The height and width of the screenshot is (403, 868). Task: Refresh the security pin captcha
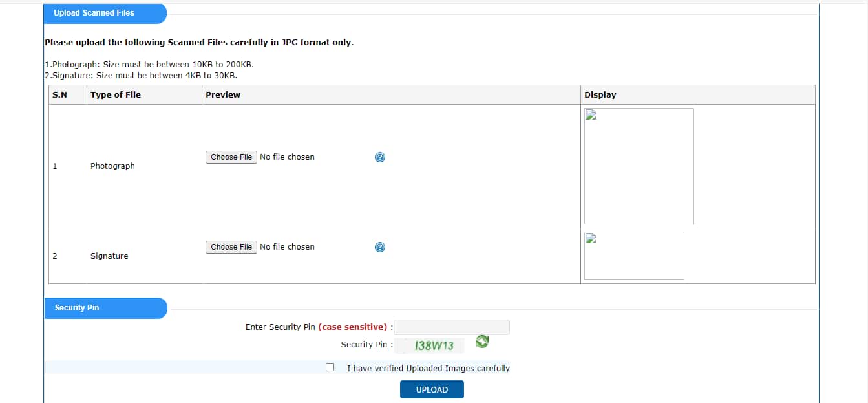[x=482, y=342]
